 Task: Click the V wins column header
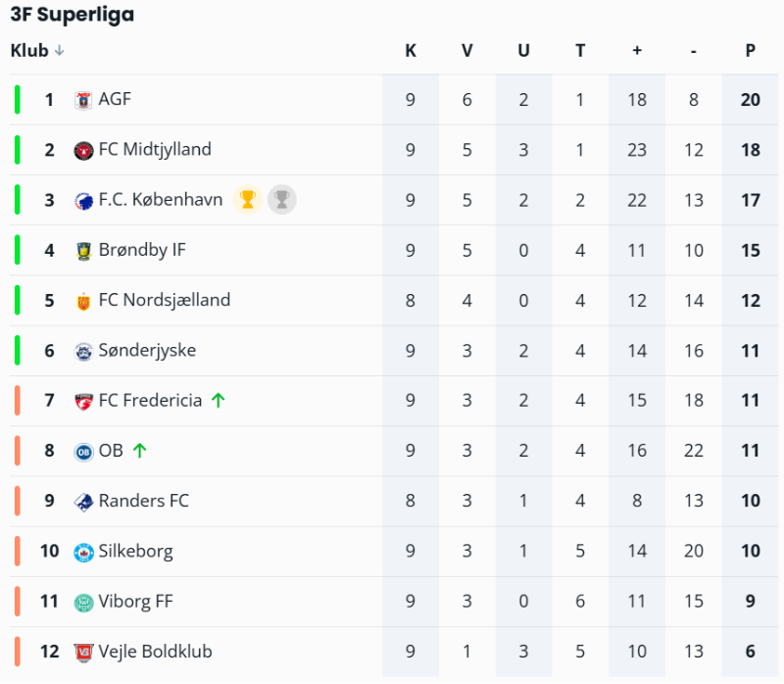[467, 51]
